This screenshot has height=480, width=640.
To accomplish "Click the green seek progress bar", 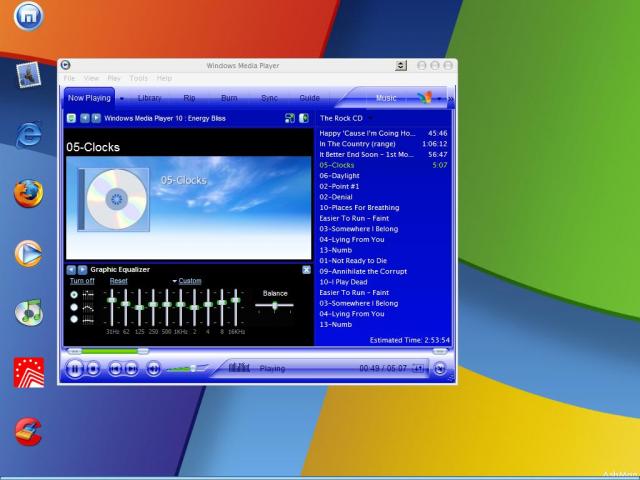I will (x=110, y=351).
